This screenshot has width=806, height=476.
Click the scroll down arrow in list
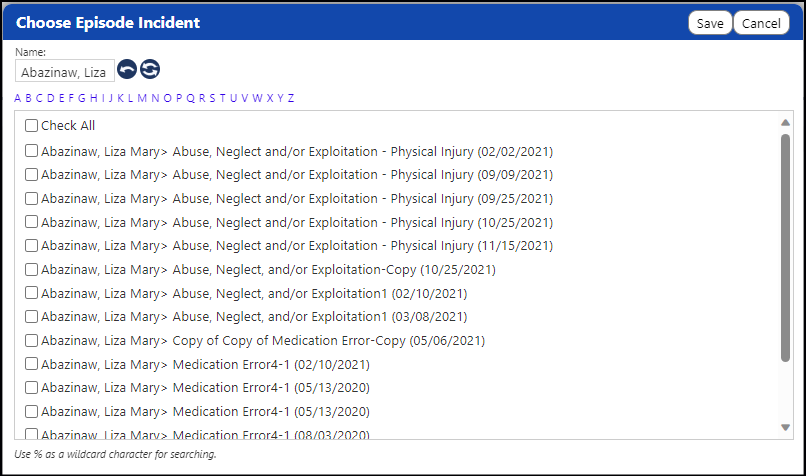[x=785, y=427]
